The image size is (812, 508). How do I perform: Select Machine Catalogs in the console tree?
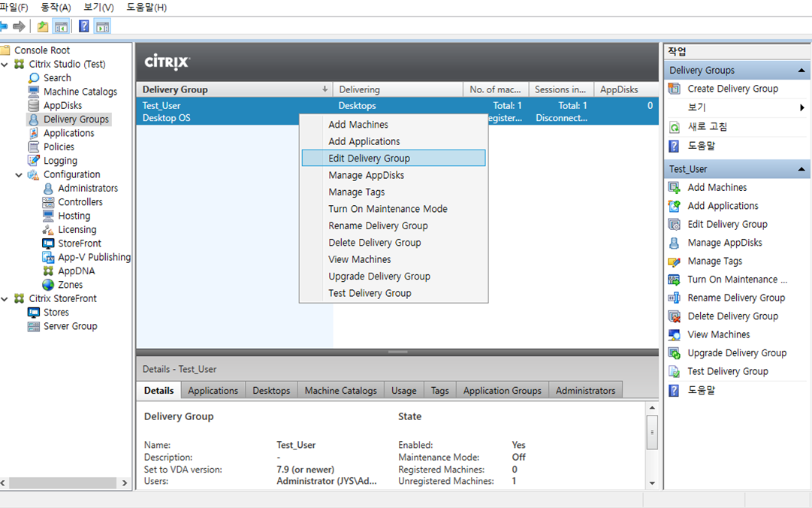pos(80,92)
